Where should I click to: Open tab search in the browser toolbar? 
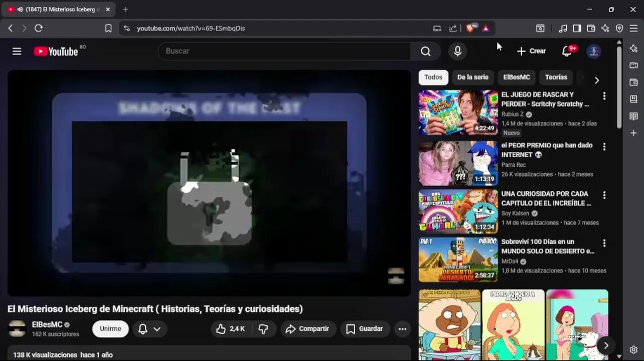click(540, 29)
